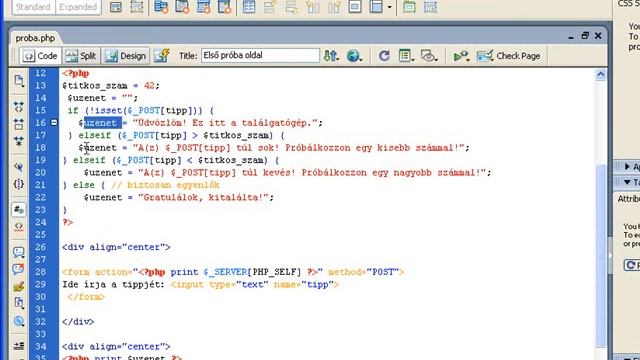Click the '$titkos_szam = 42;' code line

tap(111, 86)
